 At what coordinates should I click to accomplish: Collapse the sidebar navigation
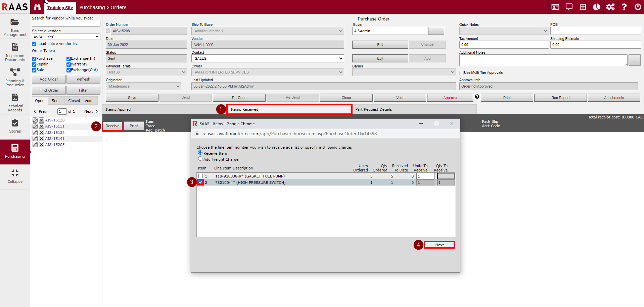[15, 176]
